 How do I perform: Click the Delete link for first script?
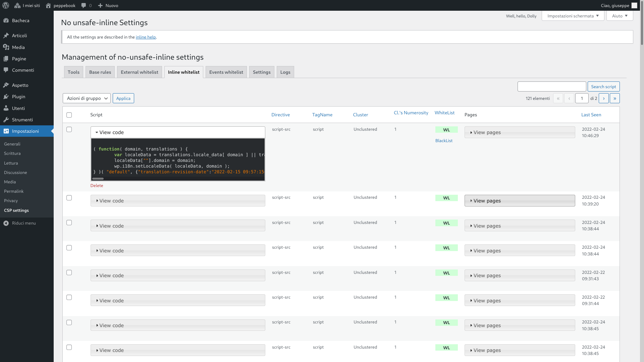point(96,185)
